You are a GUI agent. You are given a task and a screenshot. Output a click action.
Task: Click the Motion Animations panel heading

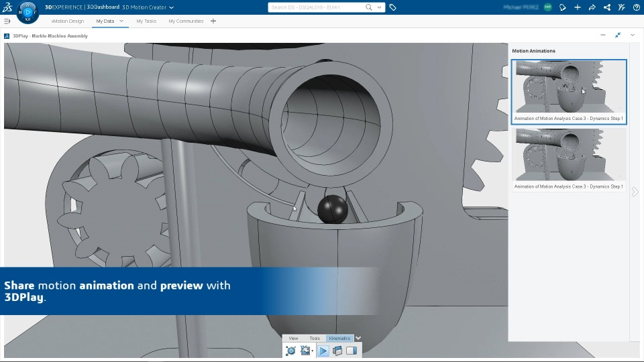(533, 51)
